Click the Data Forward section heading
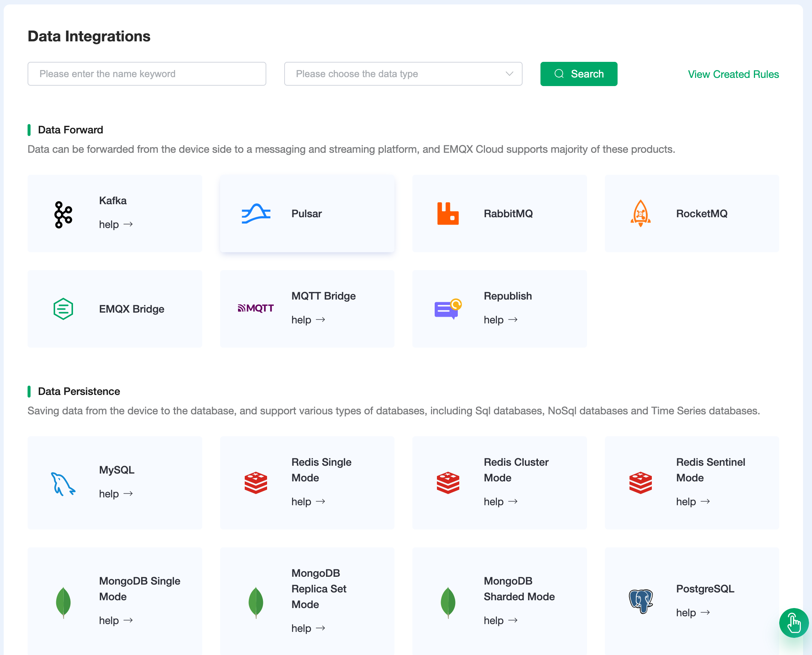Image resolution: width=812 pixels, height=655 pixels. coord(70,130)
